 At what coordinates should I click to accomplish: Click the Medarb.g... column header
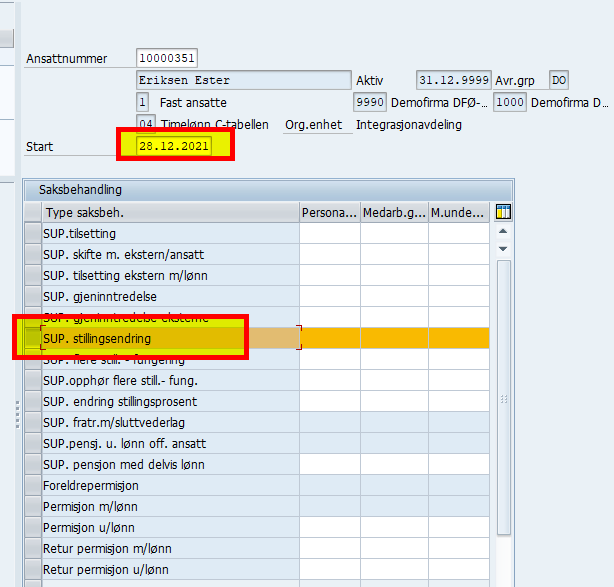pyautogui.click(x=394, y=213)
